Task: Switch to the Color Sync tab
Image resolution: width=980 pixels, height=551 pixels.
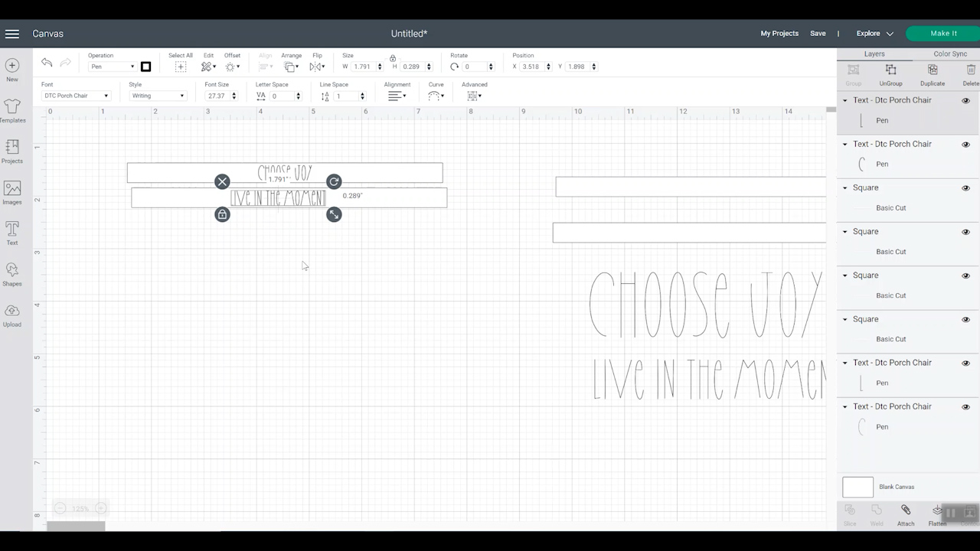Action: tap(950, 54)
